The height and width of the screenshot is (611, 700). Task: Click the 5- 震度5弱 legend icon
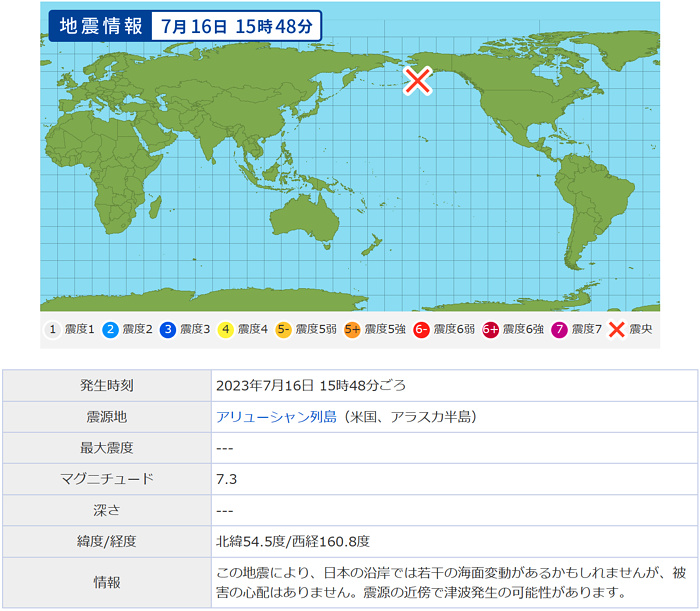point(283,330)
